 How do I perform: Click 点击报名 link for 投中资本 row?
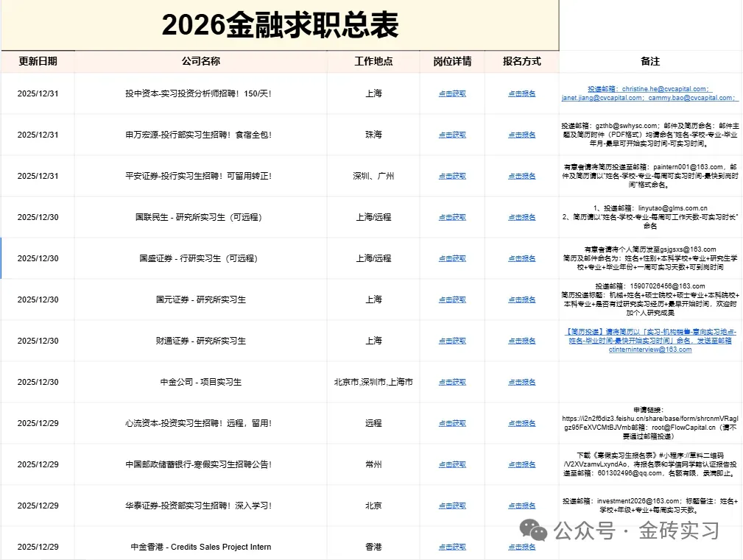(x=521, y=93)
